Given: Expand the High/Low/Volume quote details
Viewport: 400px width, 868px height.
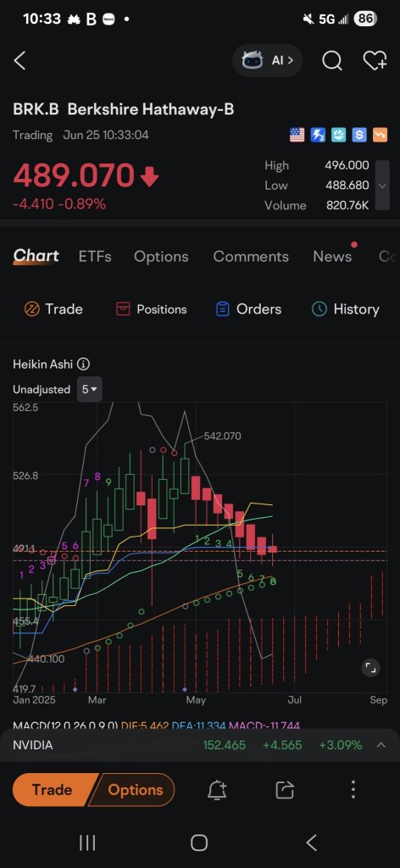Looking at the screenshot, I should click(x=381, y=186).
